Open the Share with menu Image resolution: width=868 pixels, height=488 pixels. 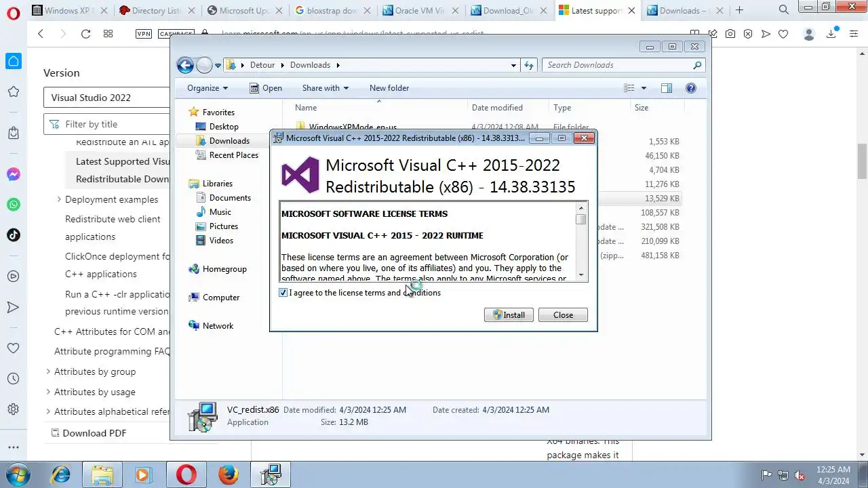(325, 88)
